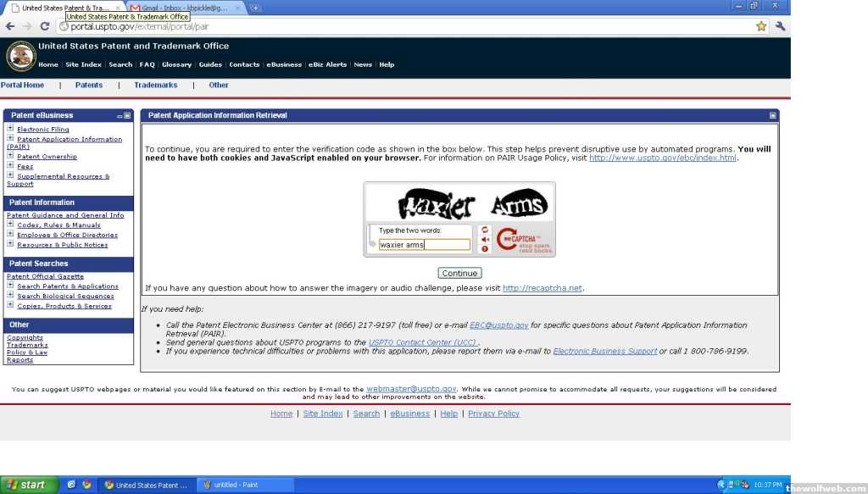The image size is (868, 494).
Task: Click the reCAPTCHA audio challenge speaker icon
Action: 485,240
